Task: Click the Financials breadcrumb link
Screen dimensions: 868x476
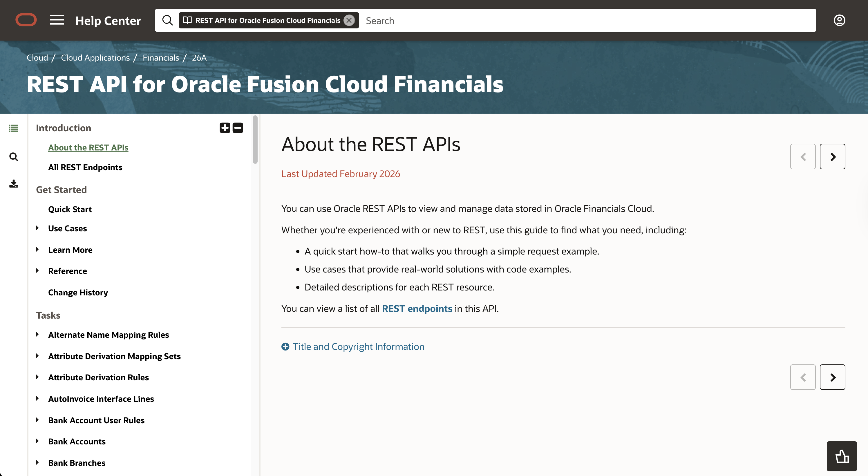Action: [161, 58]
